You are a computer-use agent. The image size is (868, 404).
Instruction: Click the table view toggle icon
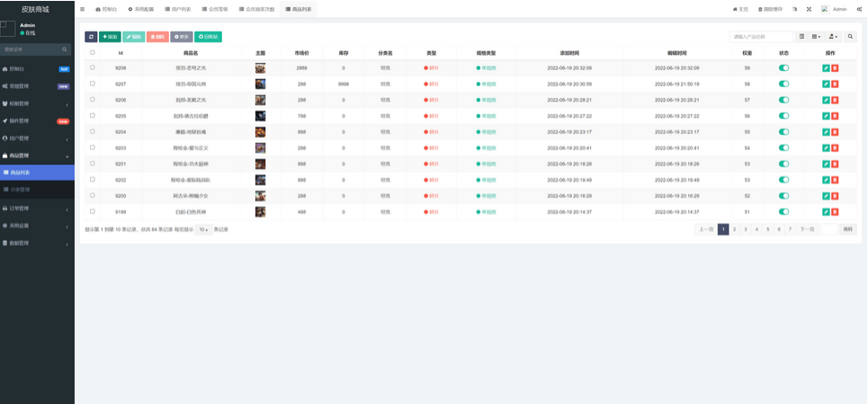(x=802, y=37)
